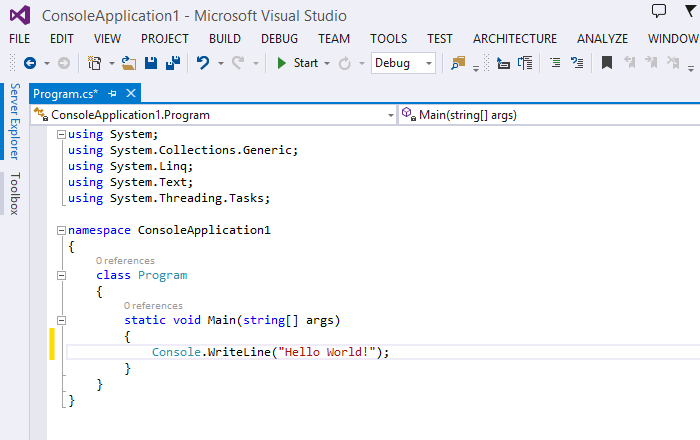Collapse the Main method block
This screenshot has width=700, height=440.
click(62, 320)
